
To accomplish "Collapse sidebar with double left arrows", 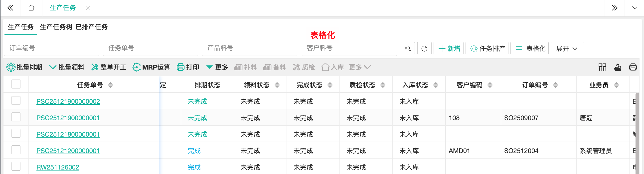I will click(10, 8).
